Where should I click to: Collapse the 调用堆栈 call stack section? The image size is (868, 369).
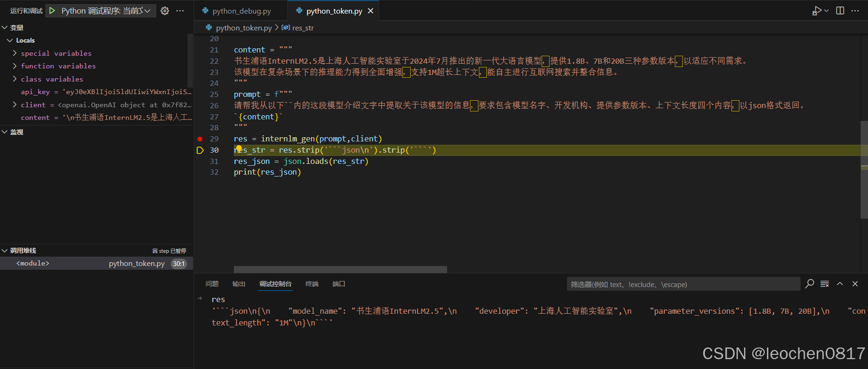5,251
